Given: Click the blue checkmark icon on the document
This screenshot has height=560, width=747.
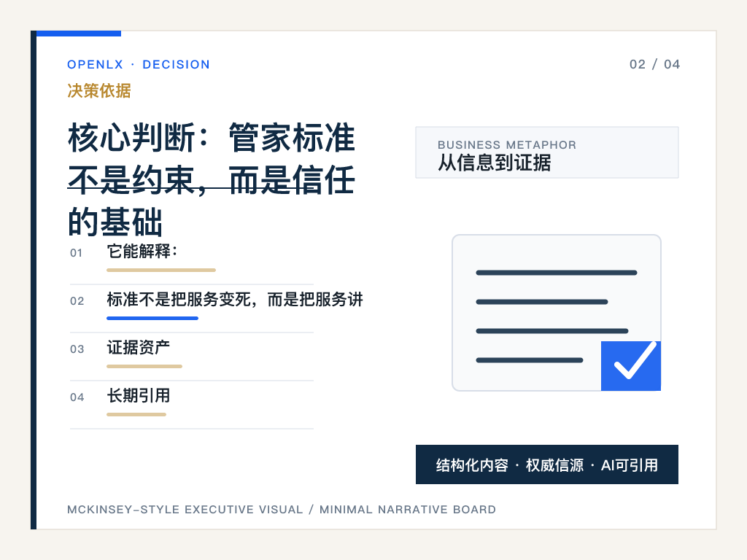Looking at the screenshot, I should click(631, 366).
